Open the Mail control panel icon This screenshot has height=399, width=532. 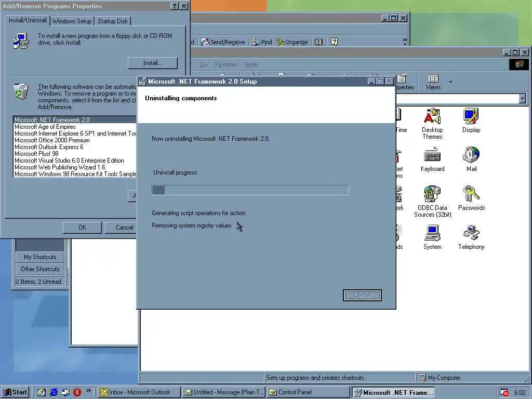coord(471,159)
